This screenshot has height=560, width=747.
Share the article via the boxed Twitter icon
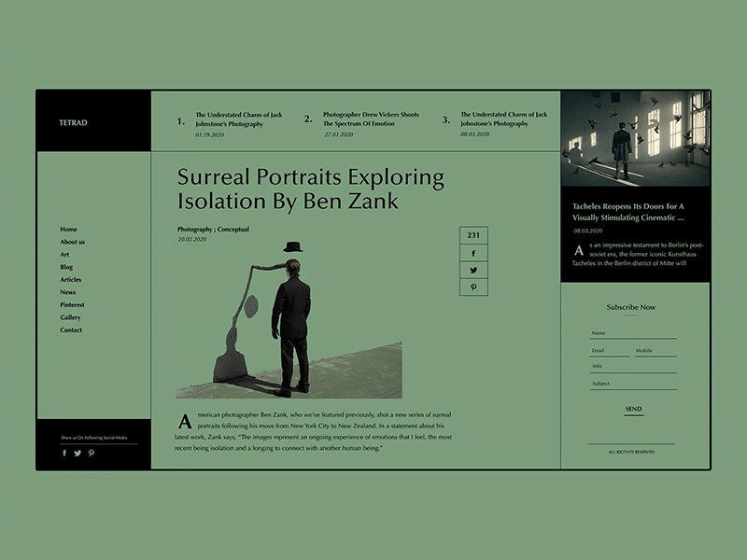point(473,270)
